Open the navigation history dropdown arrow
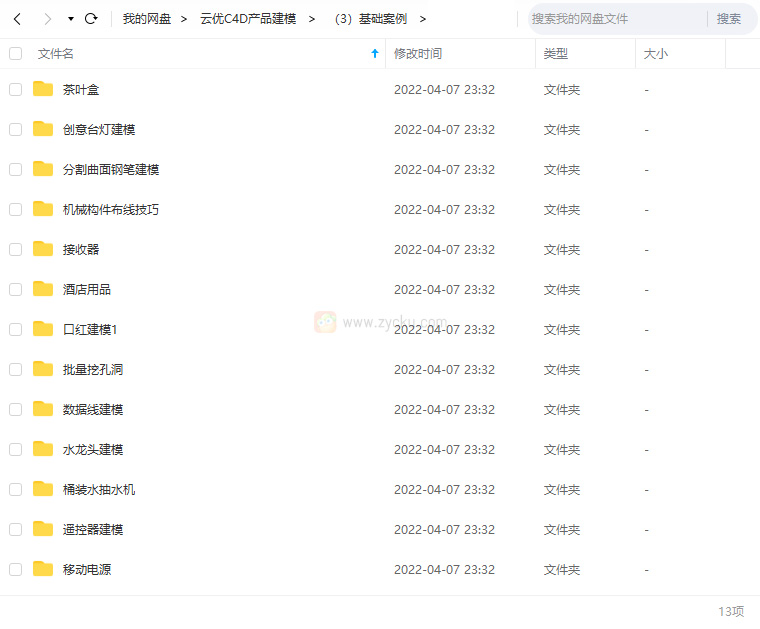Image resolution: width=760 pixels, height=629 pixels. tap(70, 19)
